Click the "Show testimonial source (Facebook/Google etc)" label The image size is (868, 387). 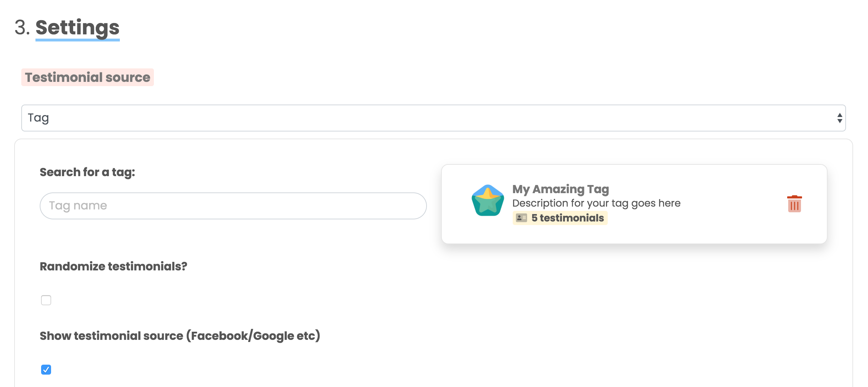tap(180, 336)
